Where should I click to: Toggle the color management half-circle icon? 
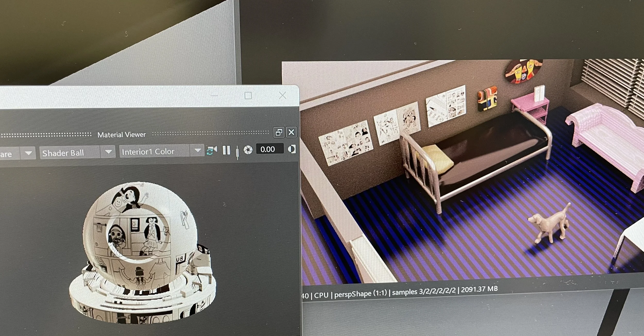(292, 149)
